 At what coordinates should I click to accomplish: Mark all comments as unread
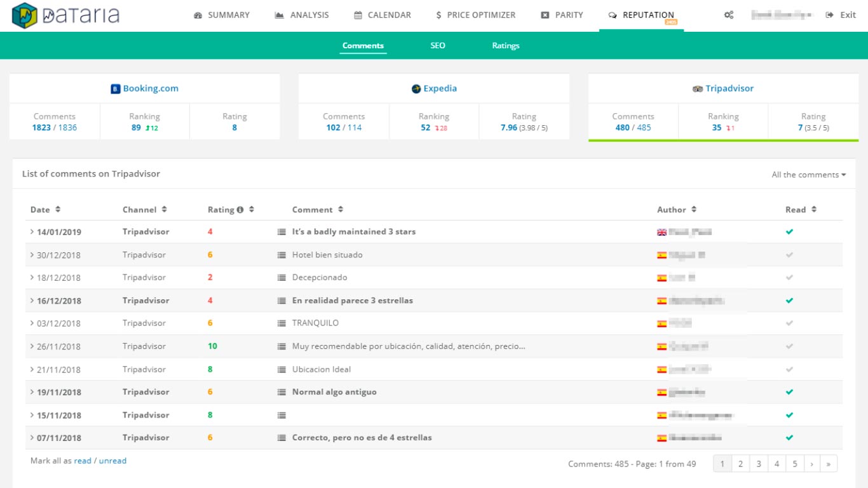pyautogui.click(x=112, y=461)
